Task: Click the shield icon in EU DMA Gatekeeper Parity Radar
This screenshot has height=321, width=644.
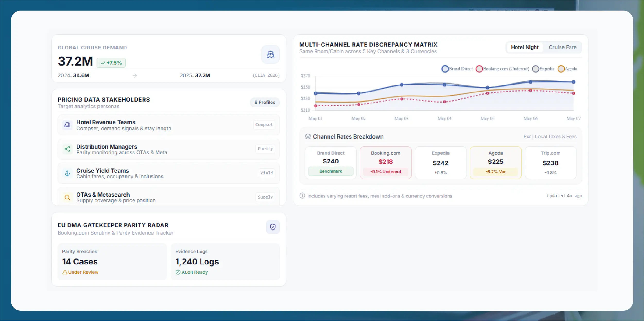Action: pos(273,227)
